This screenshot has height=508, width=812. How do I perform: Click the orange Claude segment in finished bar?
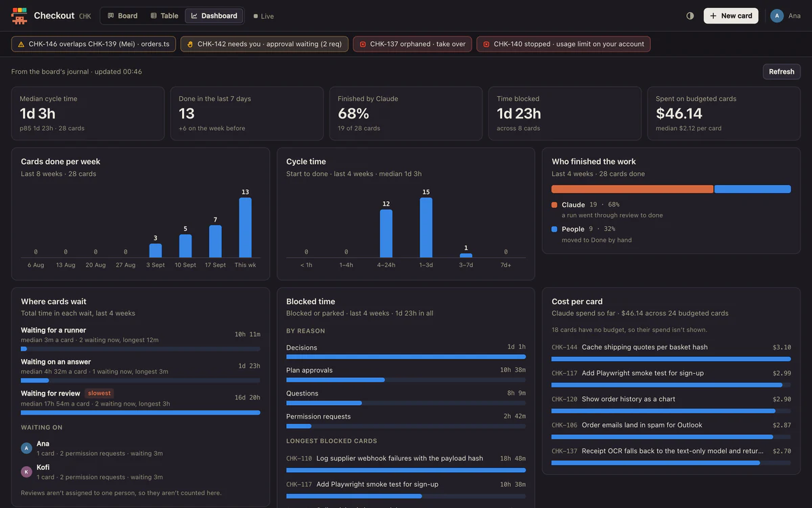[x=632, y=189]
